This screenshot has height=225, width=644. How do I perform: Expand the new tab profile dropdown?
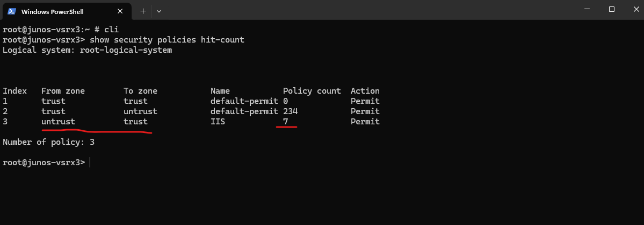pos(159,11)
